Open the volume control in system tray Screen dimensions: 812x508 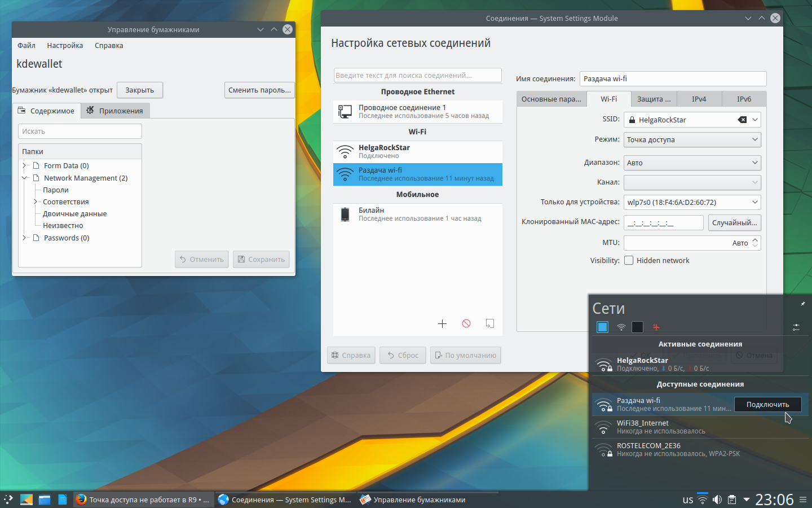tap(717, 500)
